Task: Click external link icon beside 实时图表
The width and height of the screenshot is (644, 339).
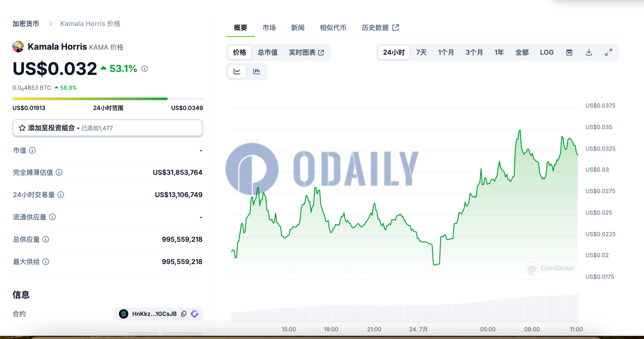Action: [321, 53]
